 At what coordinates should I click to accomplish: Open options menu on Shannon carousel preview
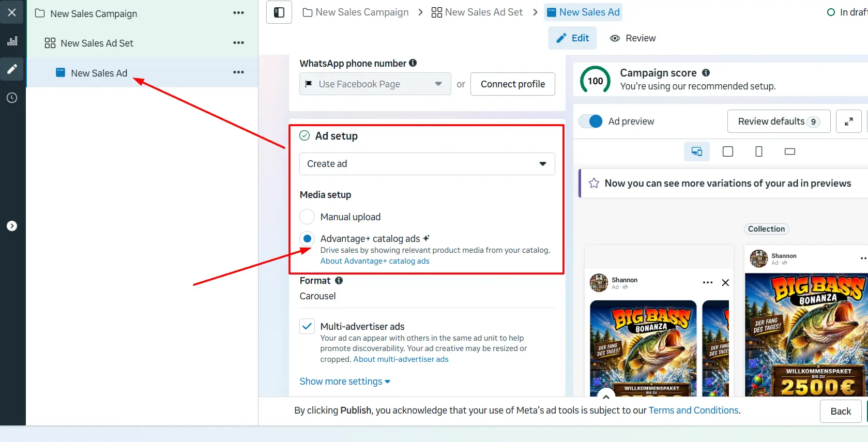click(708, 282)
